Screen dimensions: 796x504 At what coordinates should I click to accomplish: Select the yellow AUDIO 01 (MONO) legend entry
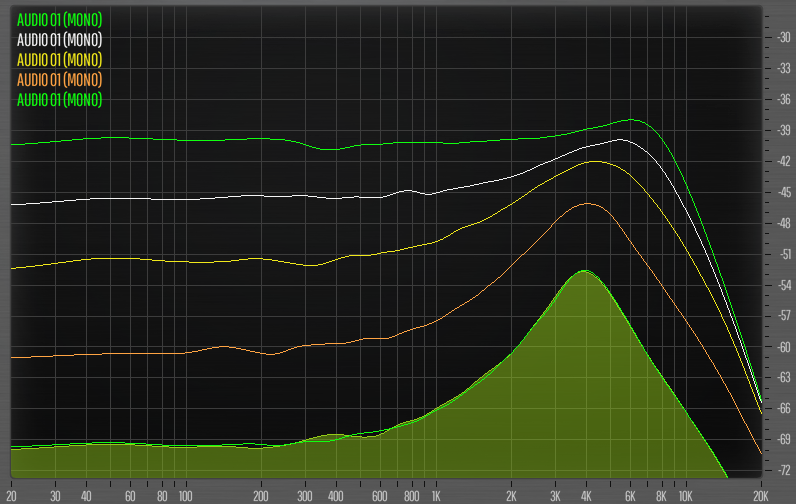click(59, 59)
